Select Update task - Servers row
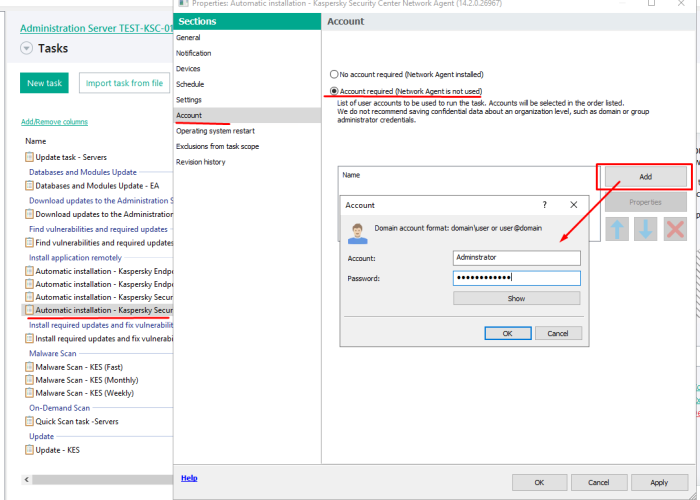The image size is (700, 500). (71, 157)
